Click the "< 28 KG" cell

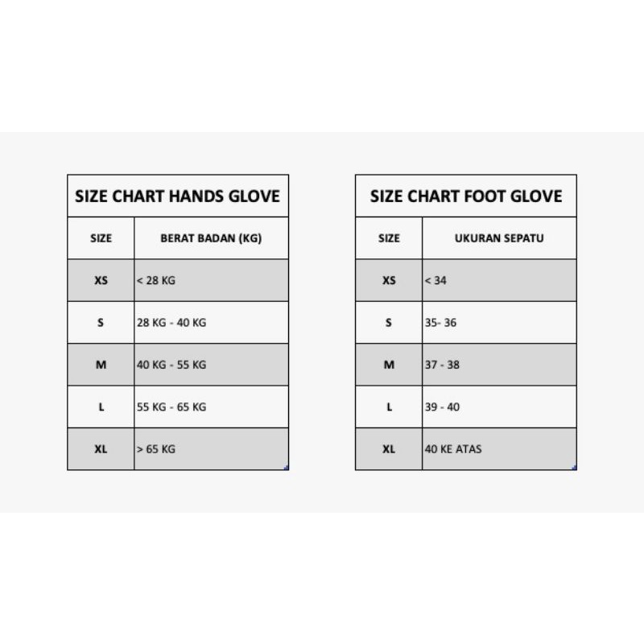(x=211, y=281)
